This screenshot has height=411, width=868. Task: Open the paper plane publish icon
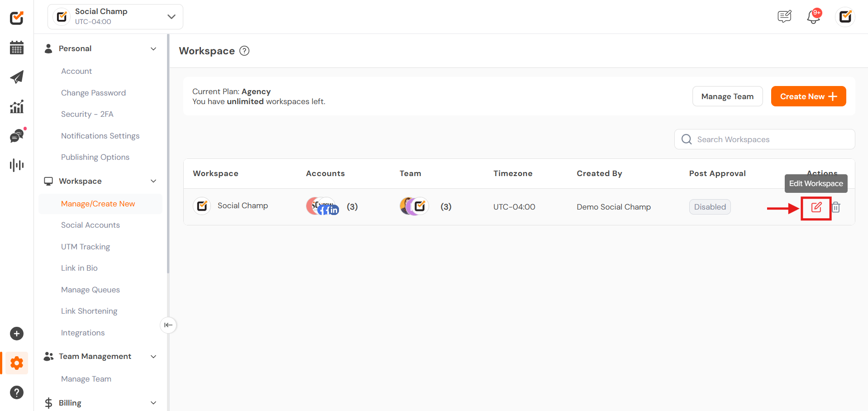(17, 77)
